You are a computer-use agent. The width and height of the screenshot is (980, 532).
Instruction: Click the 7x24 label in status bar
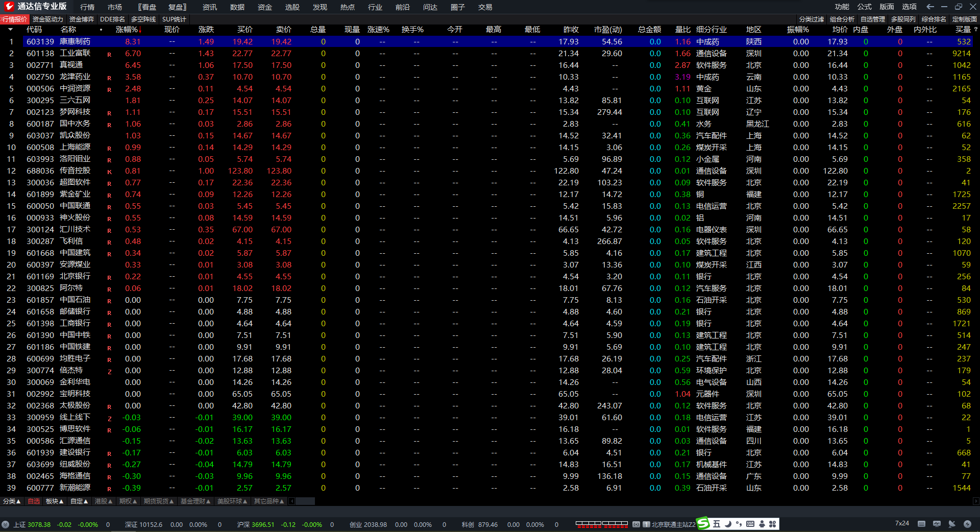902,523
